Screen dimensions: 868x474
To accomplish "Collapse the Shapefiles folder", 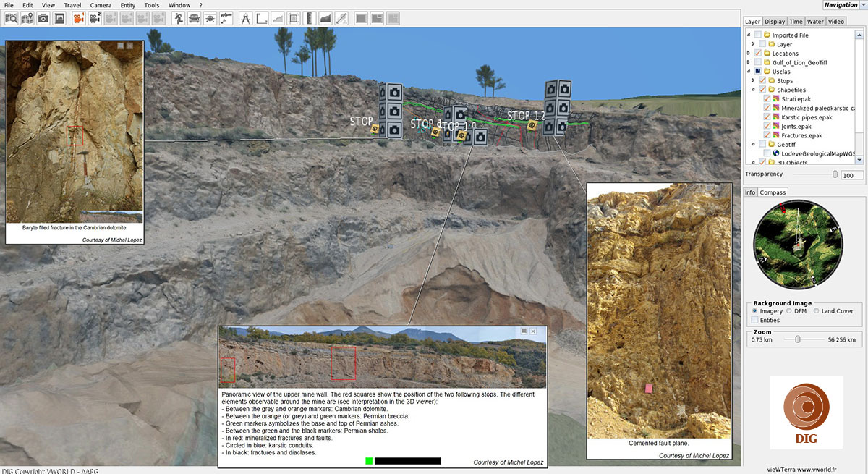I will point(752,90).
